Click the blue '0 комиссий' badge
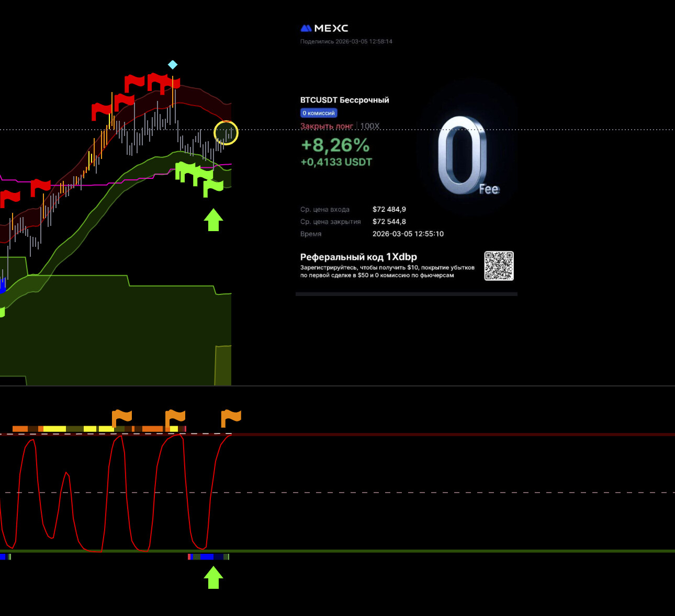The height and width of the screenshot is (616, 675). pyautogui.click(x=319, y=113)
